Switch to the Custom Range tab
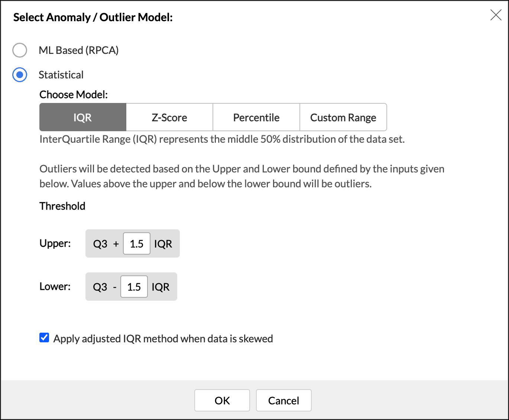Screen dimensions: 509x420 coord(343,117)
